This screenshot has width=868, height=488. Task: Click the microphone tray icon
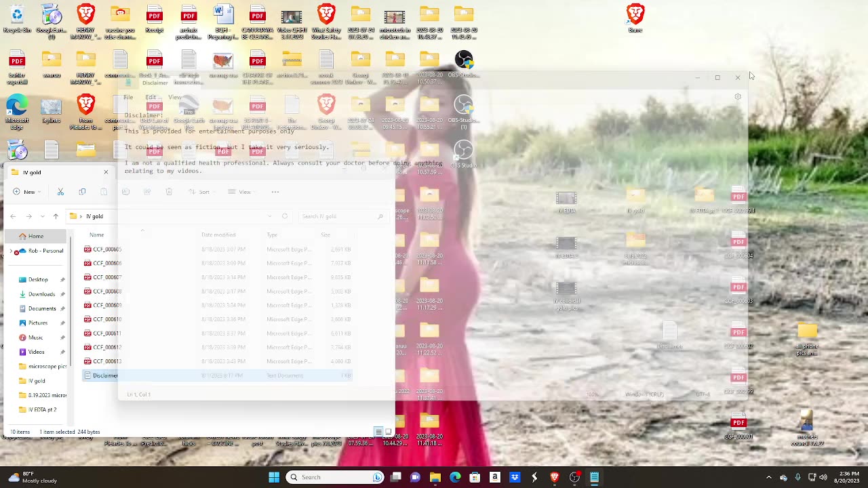(x=797, y=477)
